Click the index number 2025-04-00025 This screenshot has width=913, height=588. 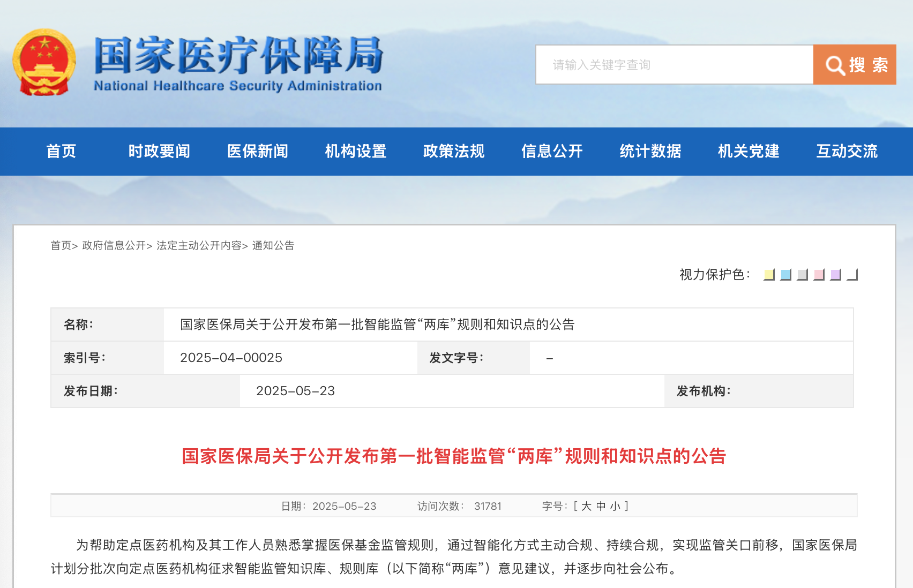231,358
